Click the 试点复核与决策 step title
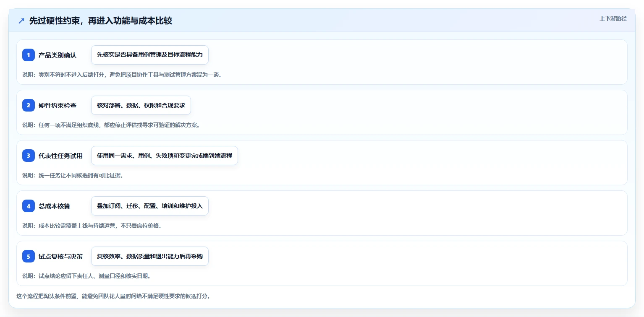The height and width of the screenshot is (317, 644). (x=60, y=256)
